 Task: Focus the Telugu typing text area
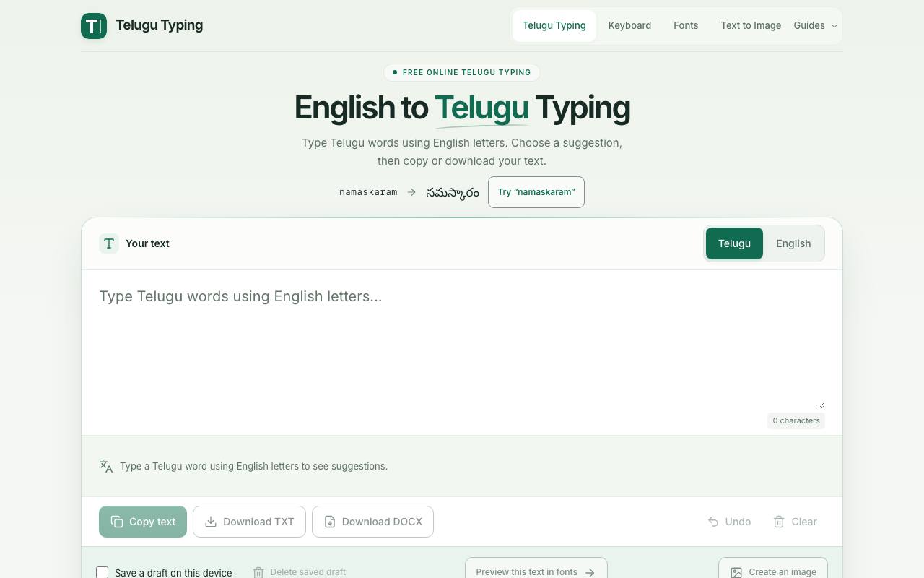pyautogui.click(x=462, y=348)
